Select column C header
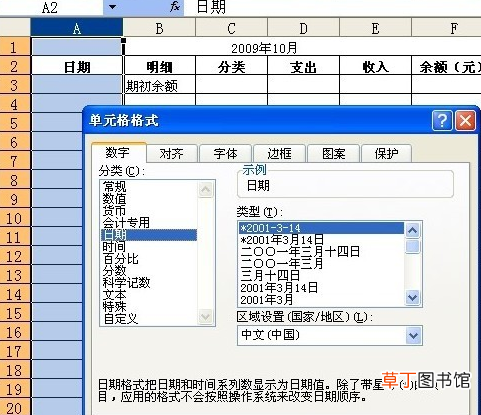Viewport: 481px width, 415px height. click(x=231, y=28)
